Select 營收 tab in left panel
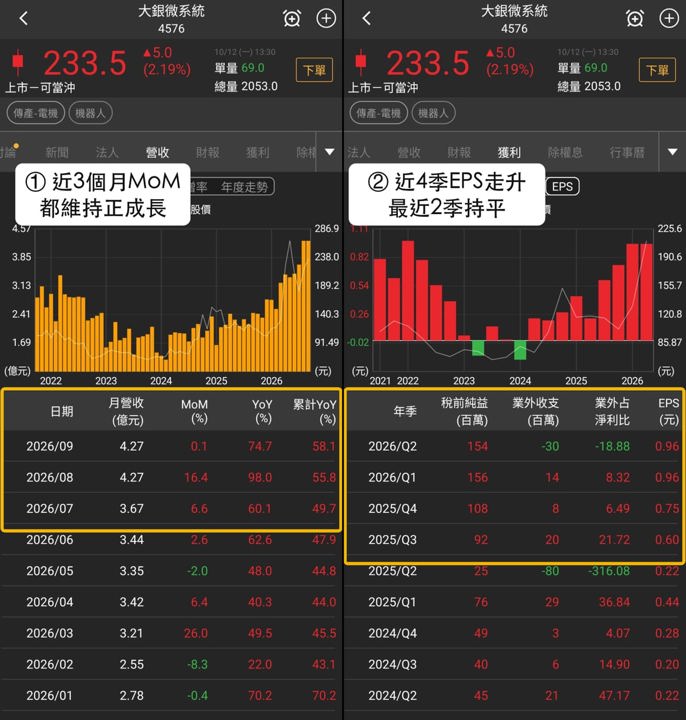This screenshot has width=686, height=720. 157,152
